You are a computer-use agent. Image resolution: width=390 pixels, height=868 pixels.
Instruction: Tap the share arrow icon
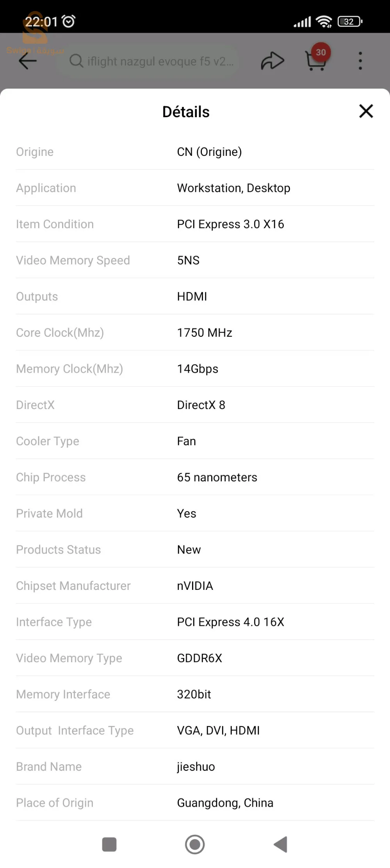(272, 61)
